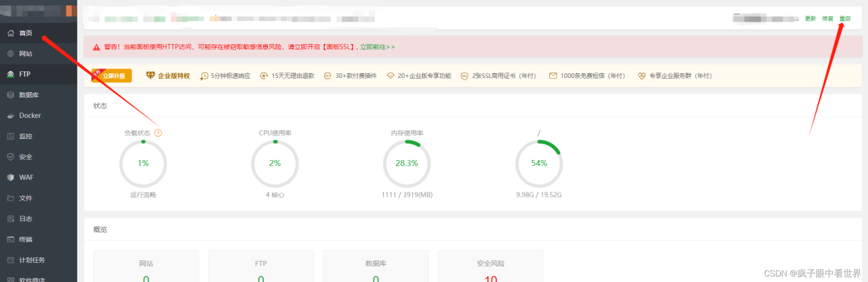The height and width of the screenshot is (282, 868).
Task: Click the 1111 / 3919(MB) memory text
Action: (x=407, y=195)
